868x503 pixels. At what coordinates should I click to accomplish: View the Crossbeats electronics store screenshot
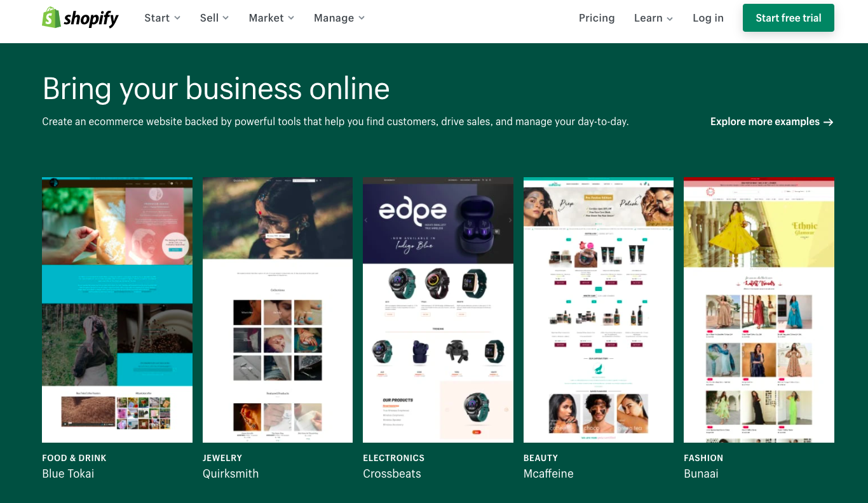click(x=438, y=310)
